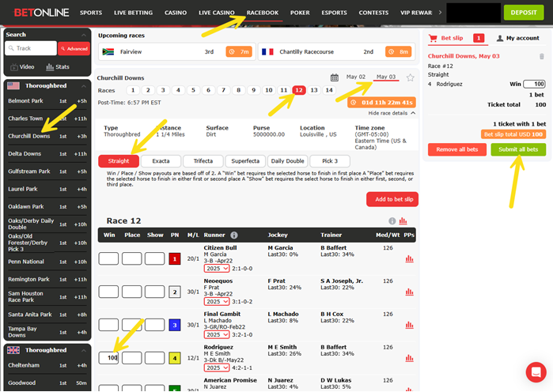Click Rodriguez Win amount field

click(x=108, y=358)
